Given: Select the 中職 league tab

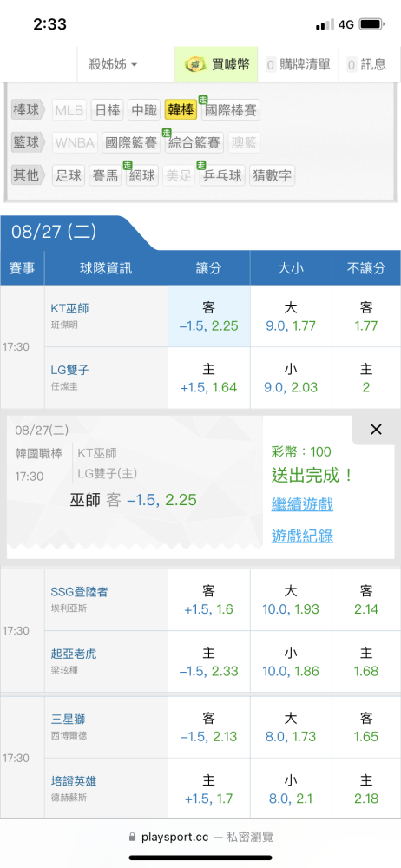Looking at the screenshot, I should click(x=145, y=110).
